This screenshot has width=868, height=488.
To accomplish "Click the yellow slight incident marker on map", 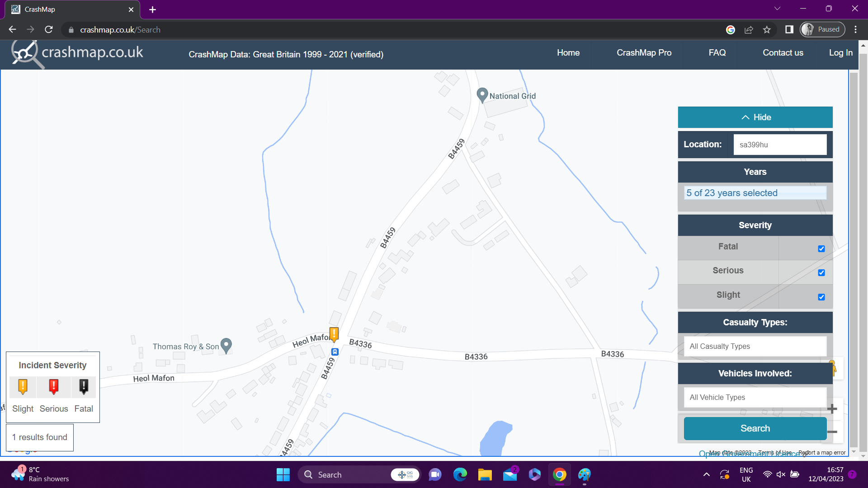I will coord(334,334).
